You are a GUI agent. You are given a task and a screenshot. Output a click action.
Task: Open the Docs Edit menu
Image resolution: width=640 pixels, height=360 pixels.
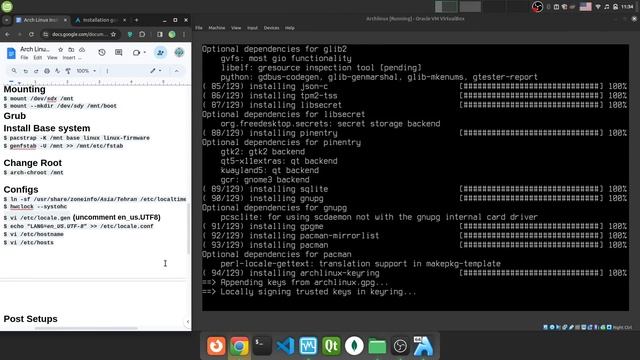tap(38, 58)
